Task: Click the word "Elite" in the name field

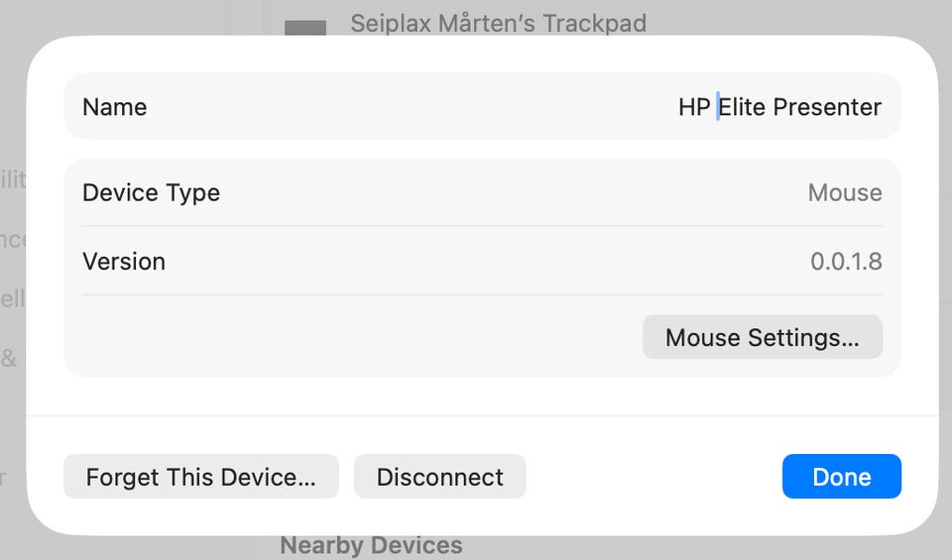Action: (x=742, y=107)
